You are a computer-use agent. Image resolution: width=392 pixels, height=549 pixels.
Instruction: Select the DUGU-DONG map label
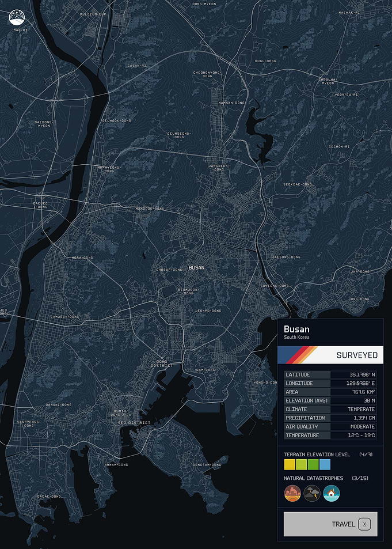click(265, 61)
